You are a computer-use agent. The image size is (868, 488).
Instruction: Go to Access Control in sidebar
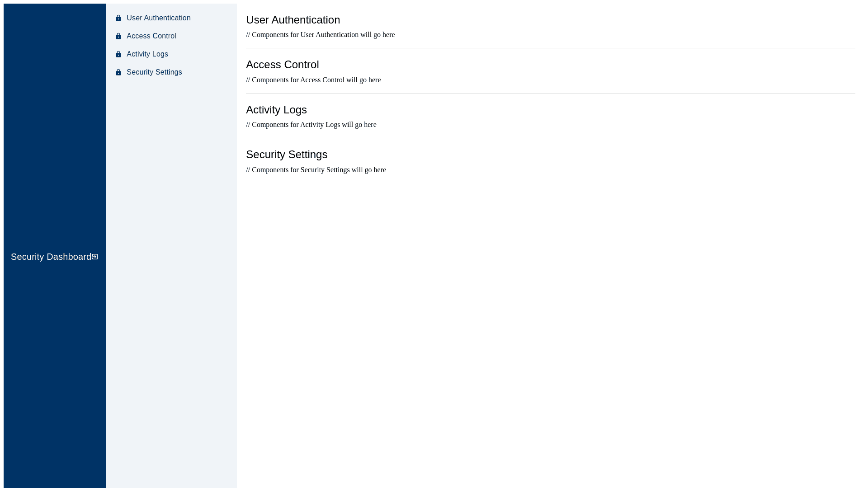point(151,36)
